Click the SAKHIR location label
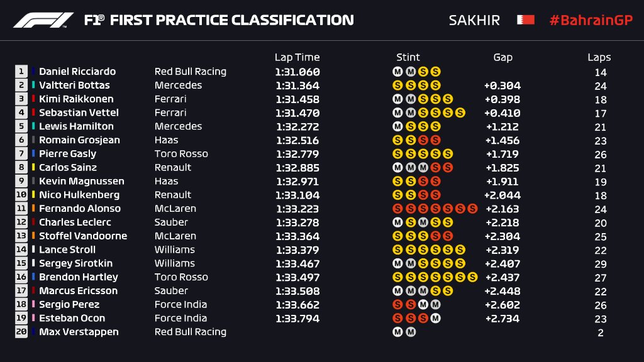Viewport: 644px width, 362px height. (474, 20)
